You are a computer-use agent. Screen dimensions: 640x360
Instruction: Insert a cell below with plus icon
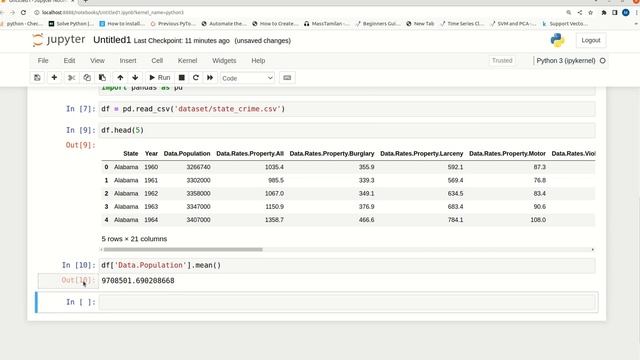coord(54,78)
